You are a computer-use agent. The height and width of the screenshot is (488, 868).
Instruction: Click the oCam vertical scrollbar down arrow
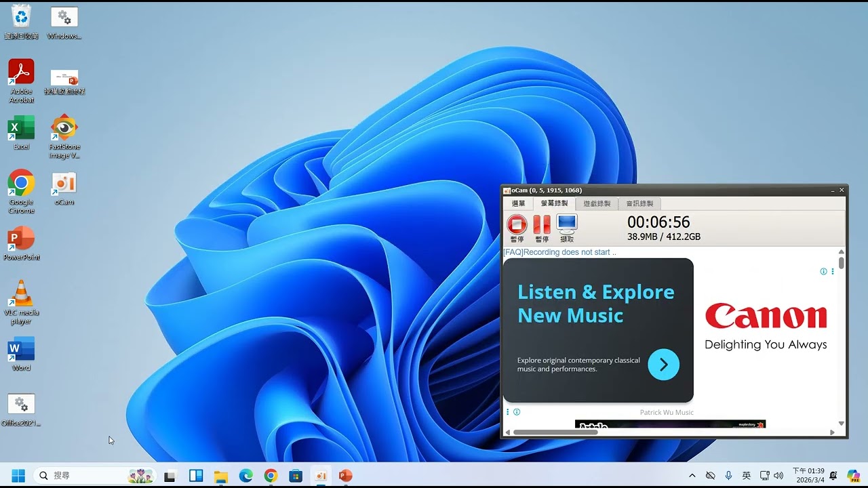[842, 424]
